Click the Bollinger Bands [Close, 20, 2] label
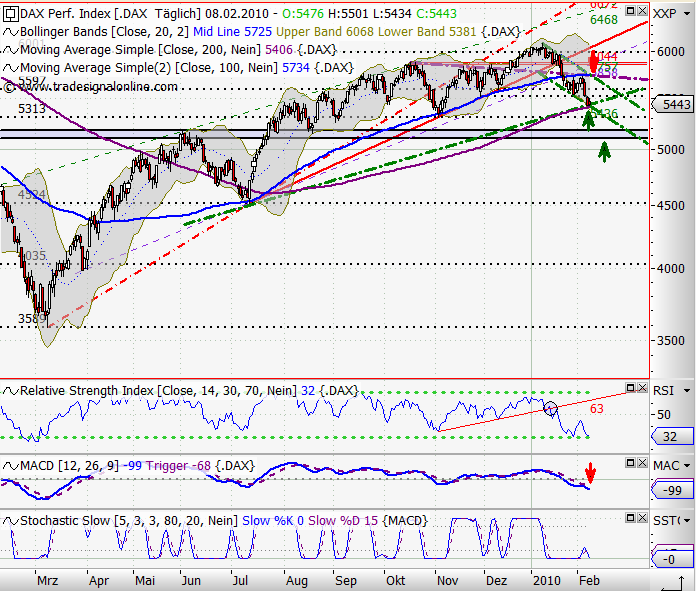 pyautogui.click(x=104, y=32)
